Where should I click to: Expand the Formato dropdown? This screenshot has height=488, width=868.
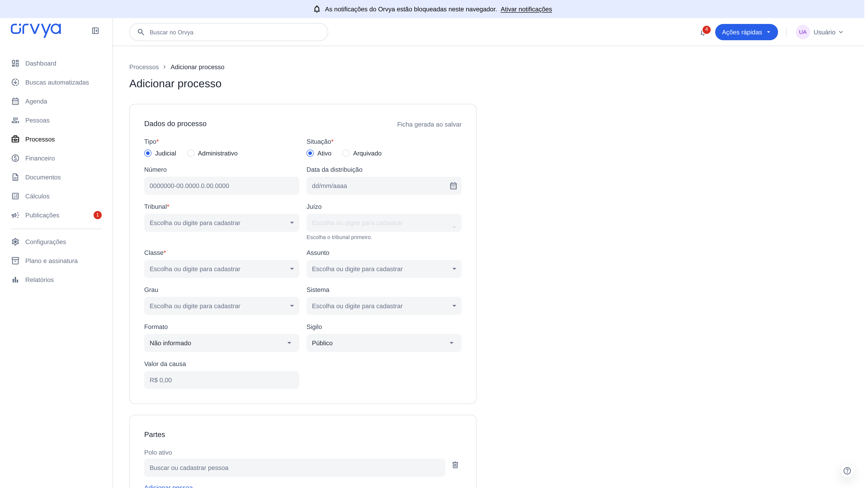222,343
